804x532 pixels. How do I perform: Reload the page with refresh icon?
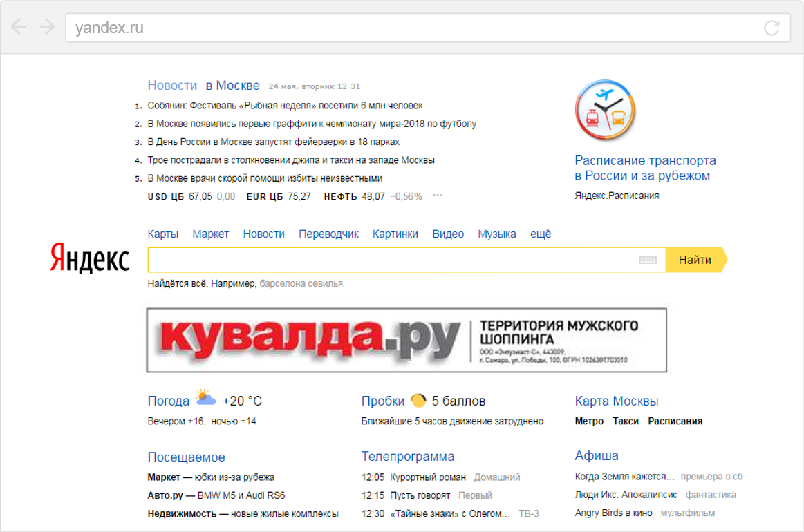pyautogui.click(x=772, y=28)
